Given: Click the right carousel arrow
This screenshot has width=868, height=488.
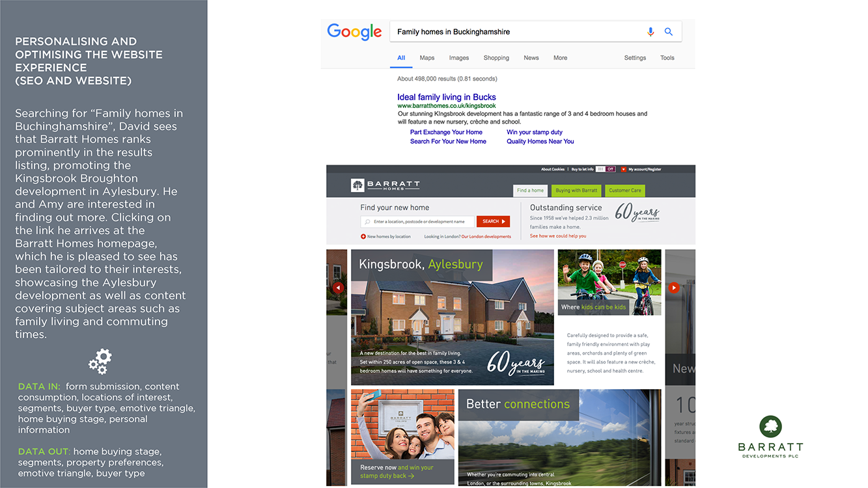Looking at the screenshot, I should click(674, 288).
